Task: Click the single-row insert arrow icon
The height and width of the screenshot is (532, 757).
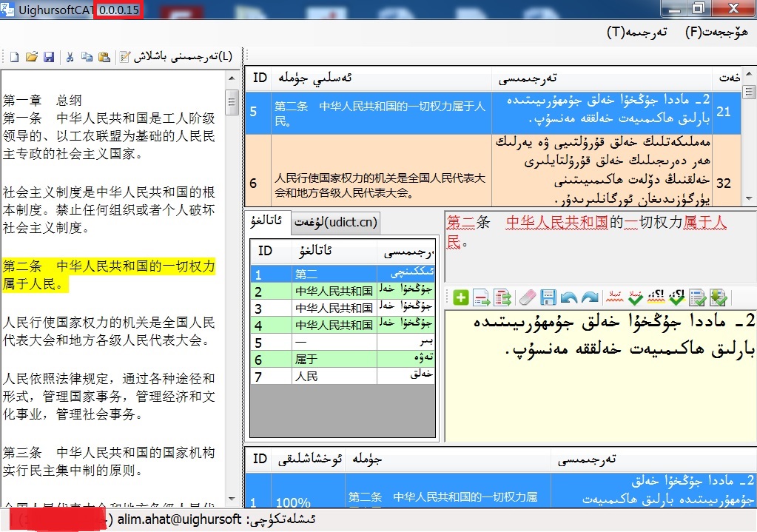Action: point(481,297)
